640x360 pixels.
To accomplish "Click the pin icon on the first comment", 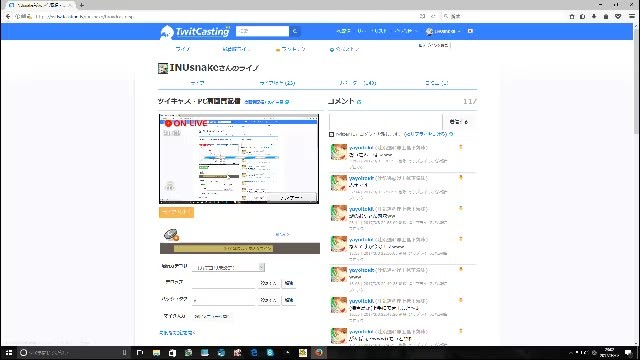I will [461, 147].
